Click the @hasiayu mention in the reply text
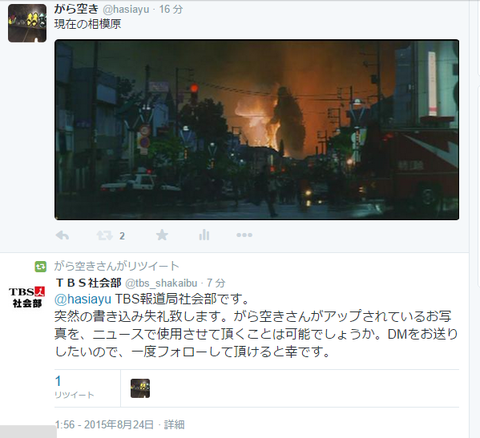This screenshot has width=480, height=438. point(83,299)
